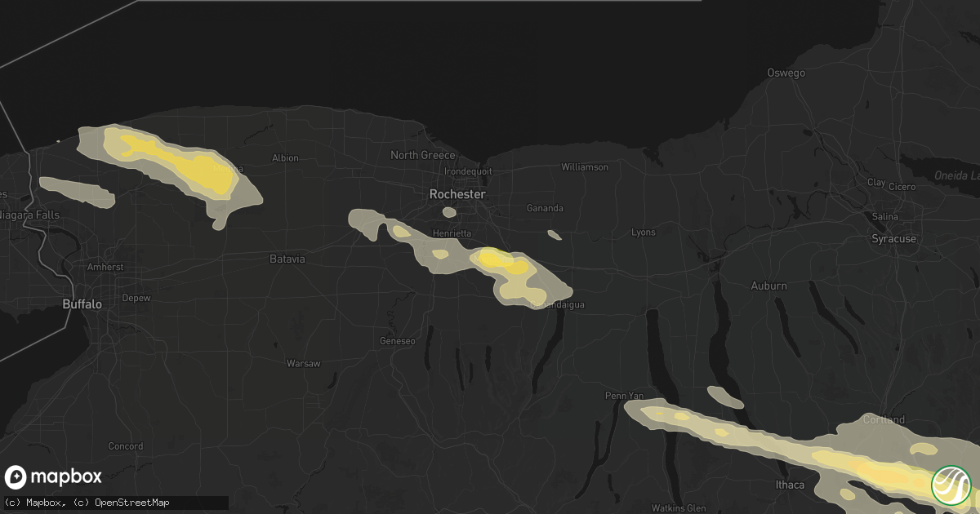The height and width of the screenshot is (514, 980).
Task: Click the Salina label
Action: click(x=884, y=216)
